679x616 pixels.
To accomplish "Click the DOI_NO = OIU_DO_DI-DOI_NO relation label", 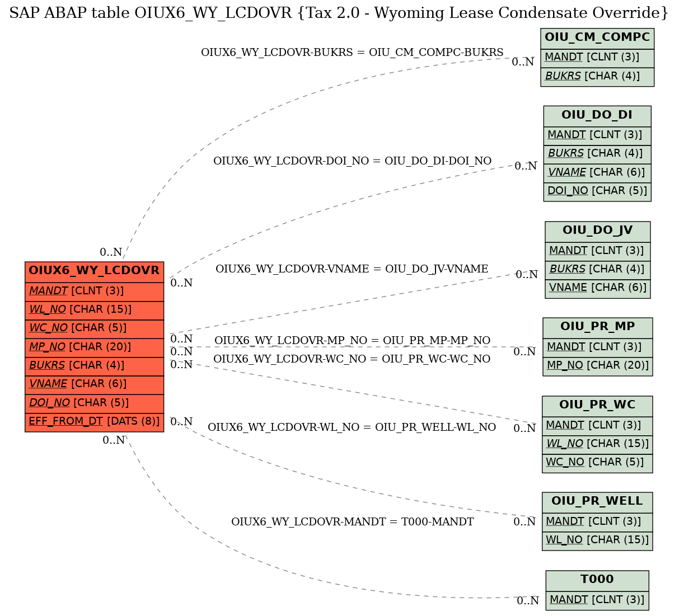I will coord(352,161).
